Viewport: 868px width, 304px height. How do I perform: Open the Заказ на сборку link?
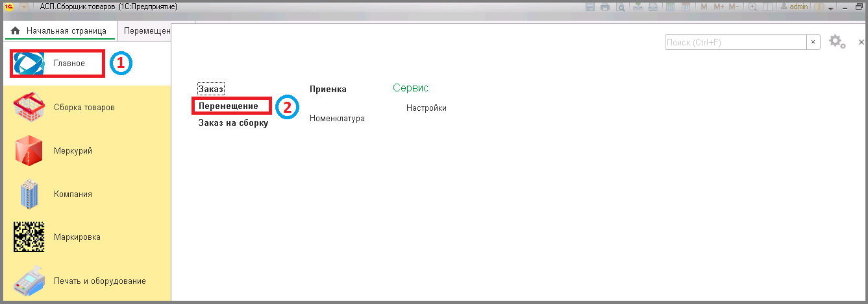point(233,123)
